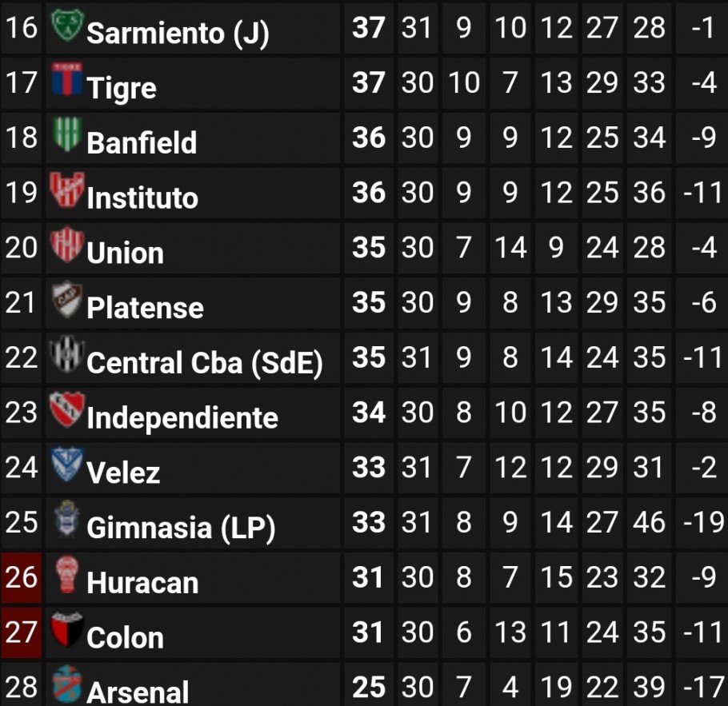Click the red highlighted position 26 cell
728x706 pixels.
tap(22, 577)
